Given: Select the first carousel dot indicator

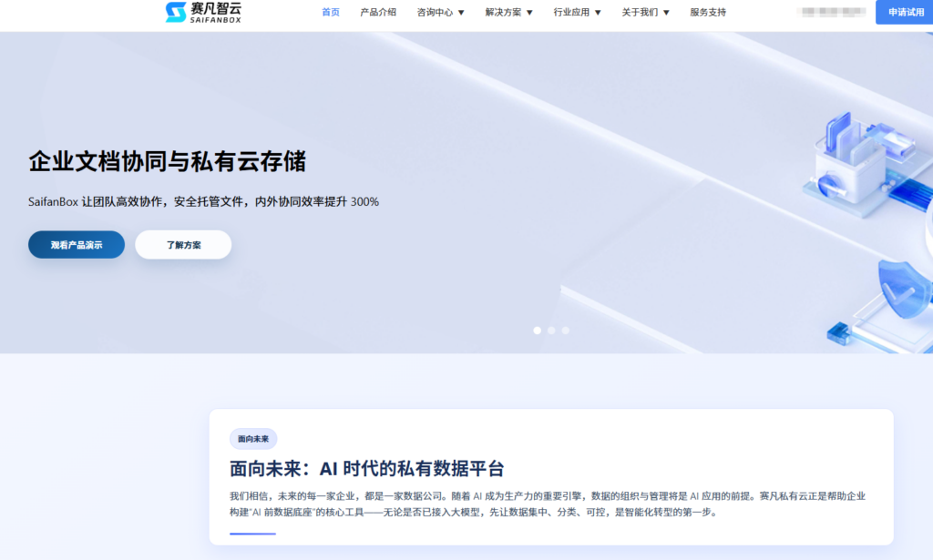Looking at the screenshot, I should point(538,331).
